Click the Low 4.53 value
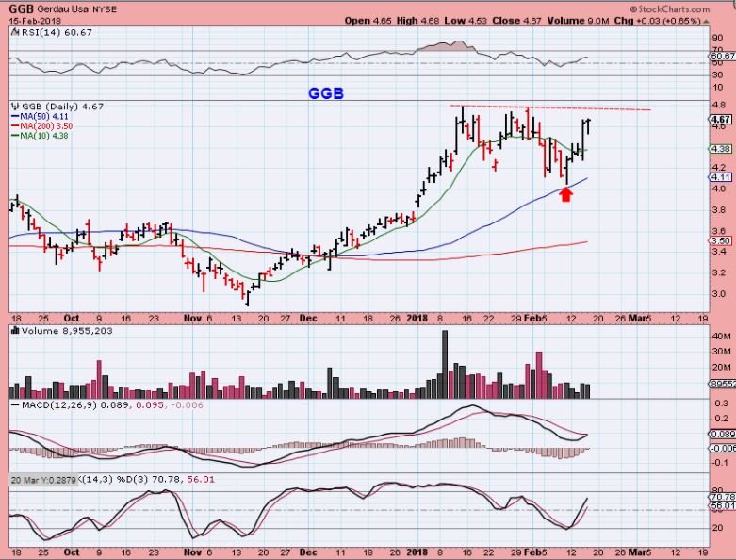 coord(466,21)
